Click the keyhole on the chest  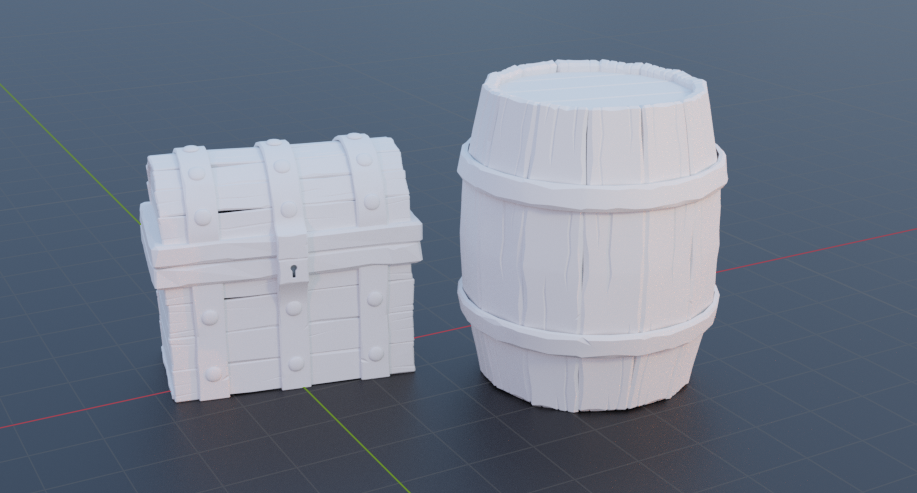click(x=294, y=271)
